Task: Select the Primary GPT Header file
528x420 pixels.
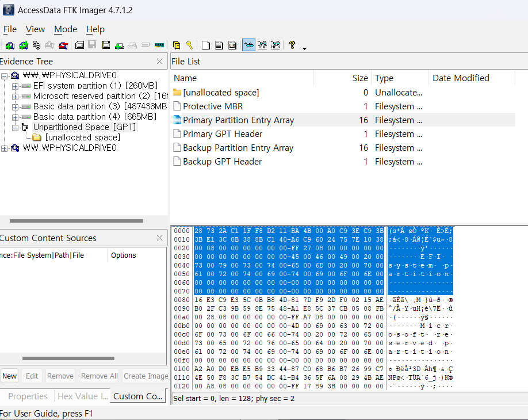Action: click(x=223, y=134)
